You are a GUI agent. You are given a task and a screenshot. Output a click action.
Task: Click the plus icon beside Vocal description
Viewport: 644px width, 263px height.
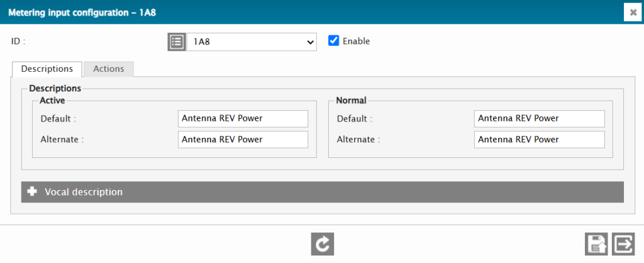(32, 192)
